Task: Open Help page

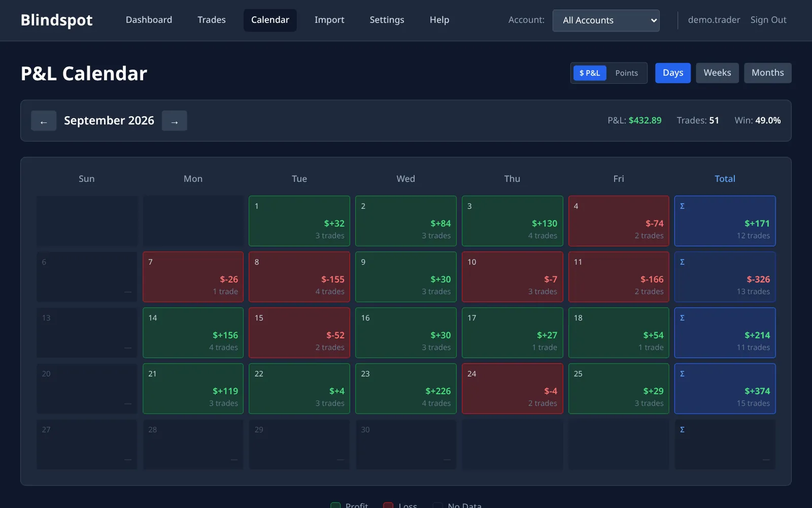Action: [x=439, y=20]
